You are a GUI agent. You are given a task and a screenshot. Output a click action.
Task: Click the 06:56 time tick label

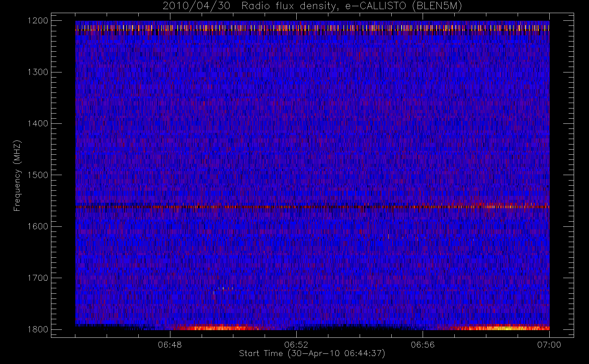coord(423,345)
